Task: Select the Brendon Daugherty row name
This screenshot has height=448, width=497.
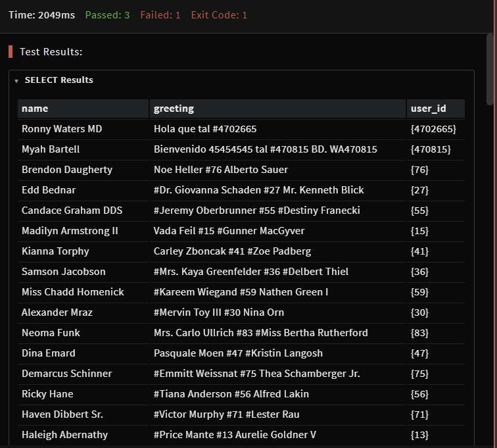Action: pos(67,170)
